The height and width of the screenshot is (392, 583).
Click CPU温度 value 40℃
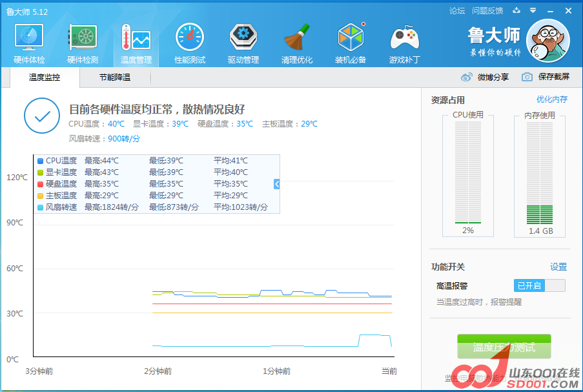click(x=116, y=124)
